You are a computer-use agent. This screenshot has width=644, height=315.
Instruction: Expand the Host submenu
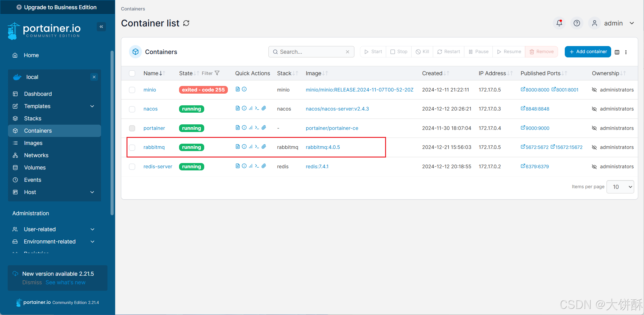click(92, 192)
